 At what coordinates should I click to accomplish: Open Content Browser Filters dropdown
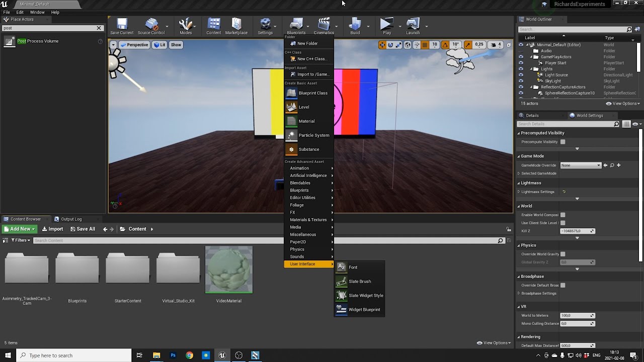[x=21, y=240]
